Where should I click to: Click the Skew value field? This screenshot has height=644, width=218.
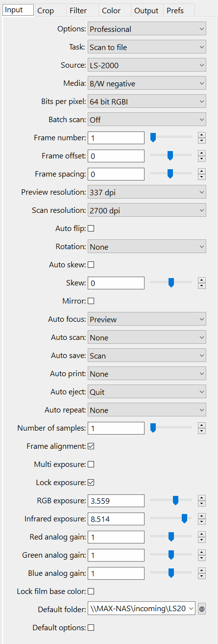(116, 283)
